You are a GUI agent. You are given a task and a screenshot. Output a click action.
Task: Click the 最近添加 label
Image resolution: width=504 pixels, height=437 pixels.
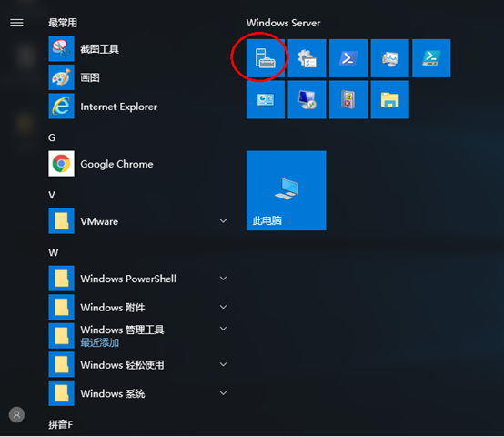coord(100,343)
